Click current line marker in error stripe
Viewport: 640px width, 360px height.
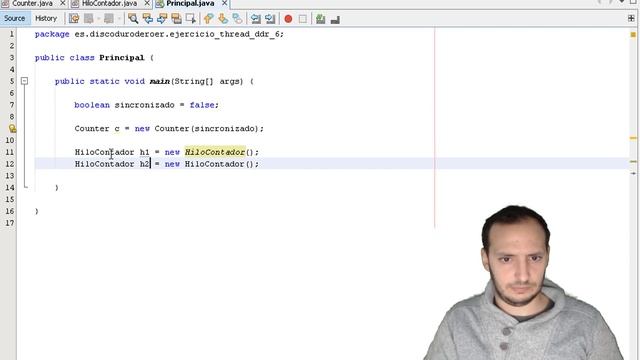click(x=633, y=173)
